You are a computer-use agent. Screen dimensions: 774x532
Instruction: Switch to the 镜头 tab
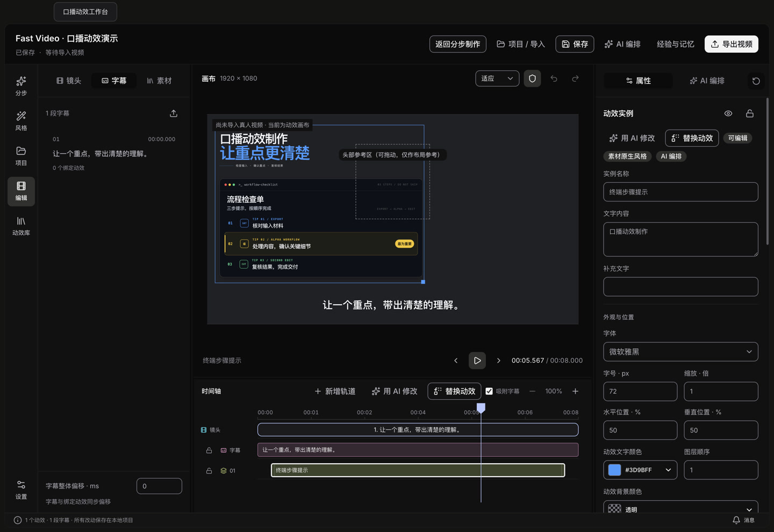pyautogui.click(x=69, y=81)
